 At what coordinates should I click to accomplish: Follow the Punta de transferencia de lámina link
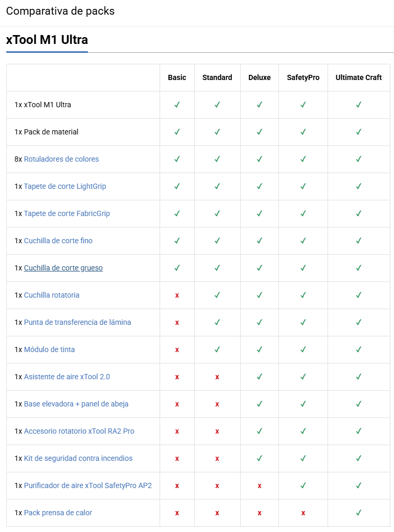tap(77, 322)
